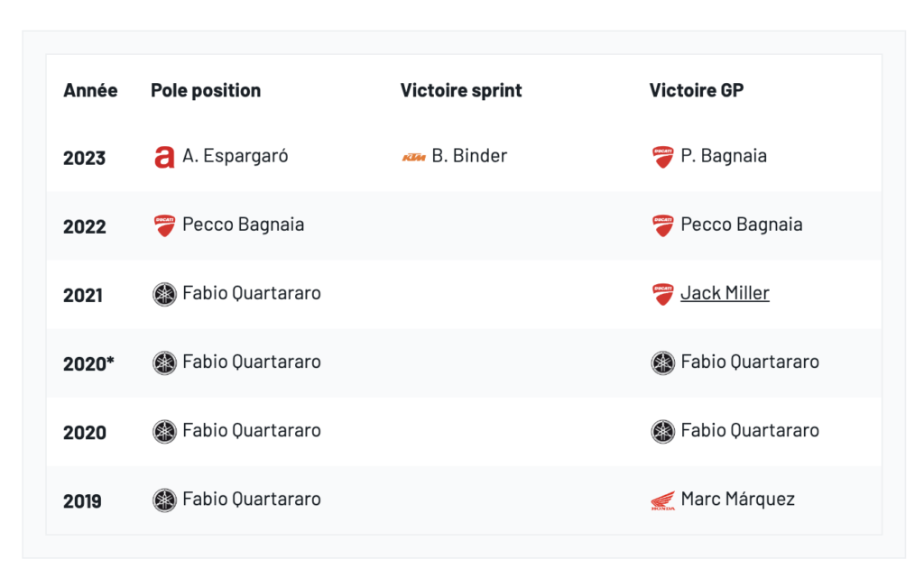Image resolution: width=924 pixels, height=578 pixels.
Task: Click the KTM logo beside B. Binder
Action: coord(413,157)
